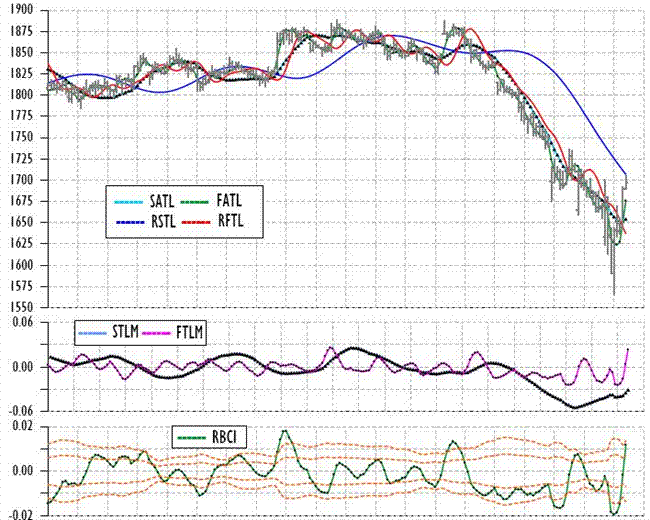Click the 1675 price axis label
The image size is (650, 520).
pyautogui.click(x=22, y=201)
